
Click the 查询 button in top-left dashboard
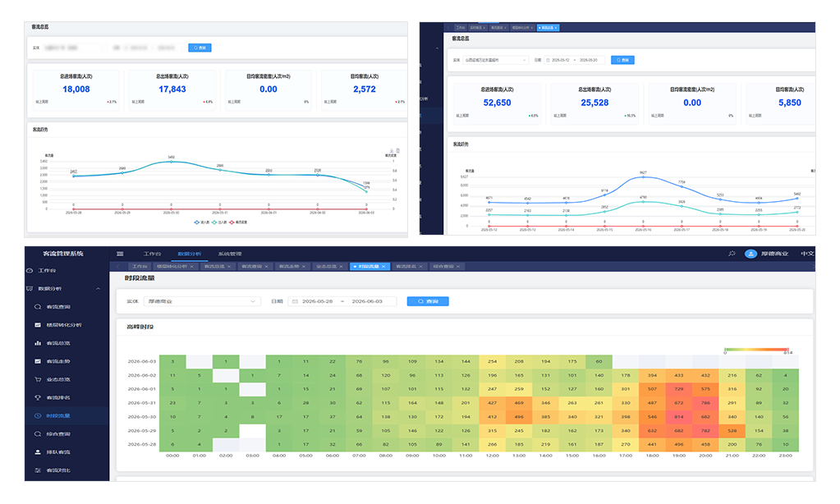(x=200, y=48)
